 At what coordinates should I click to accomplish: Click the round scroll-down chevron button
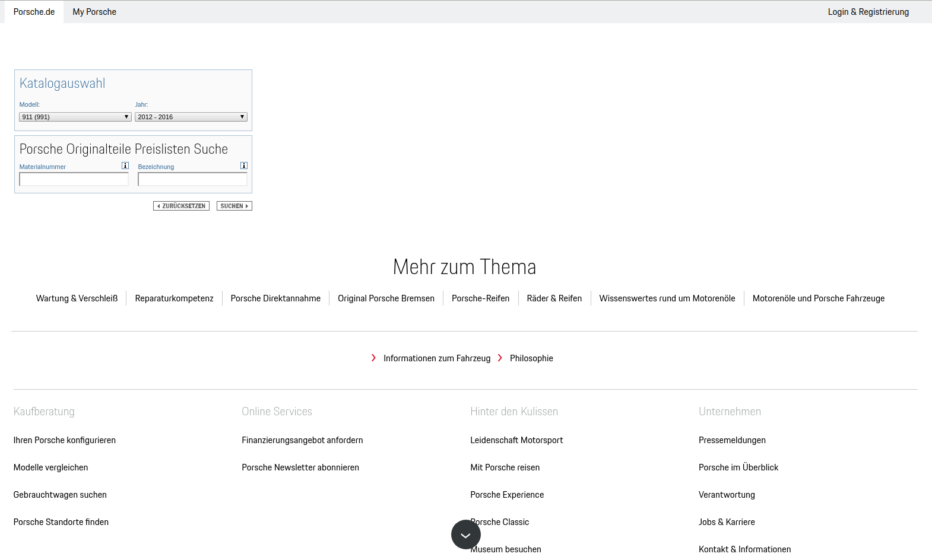(x=466, y=534)
